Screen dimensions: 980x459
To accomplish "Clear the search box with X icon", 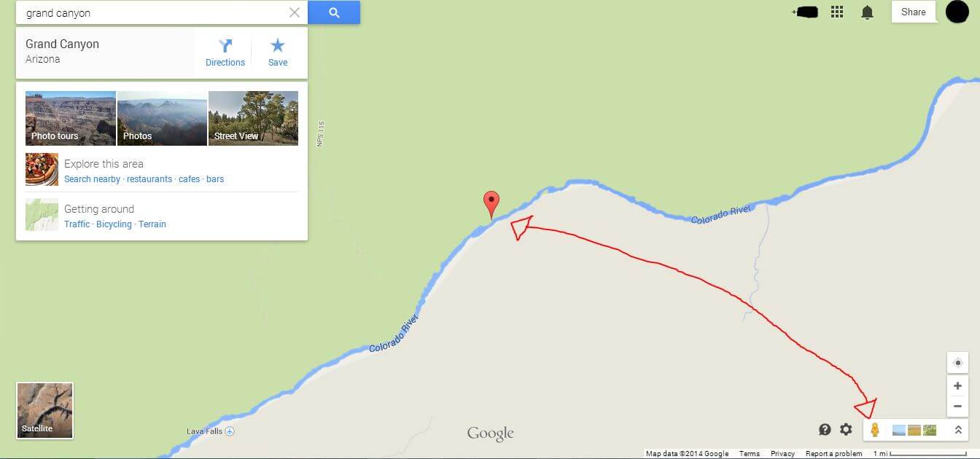I will (x=295, y=12).
